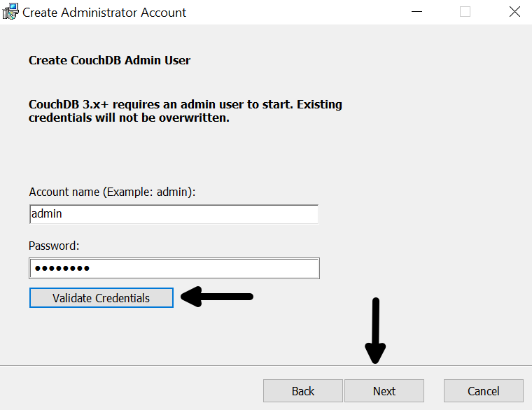The height and width of the screenshot is (410, 532).
Task: Focus the Account name input field
Action: [174, 214]
